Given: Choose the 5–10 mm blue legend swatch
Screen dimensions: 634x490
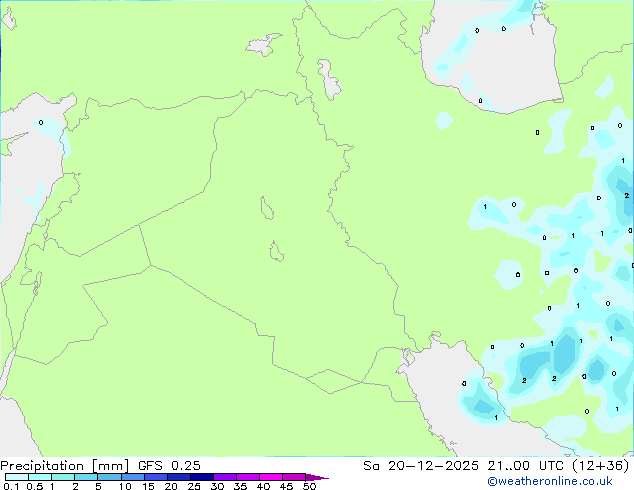Looking at the screenshot, I should (109, 477).
